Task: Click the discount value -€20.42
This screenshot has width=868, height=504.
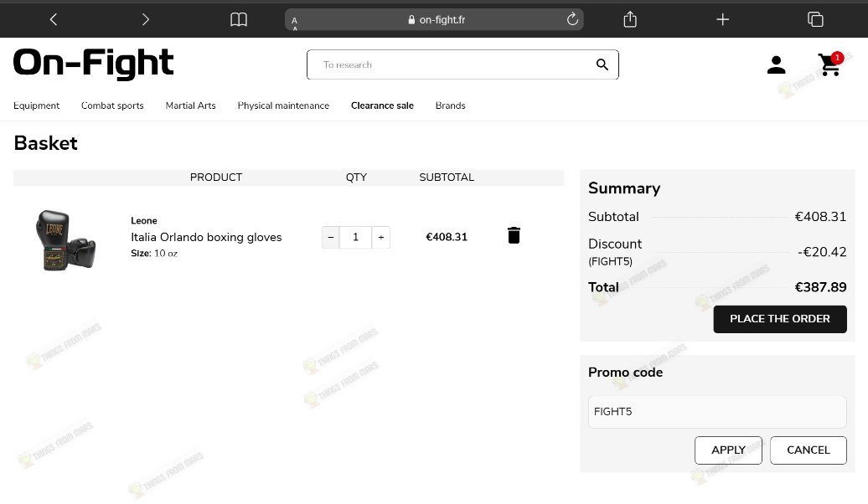Action: coord(822,252)
